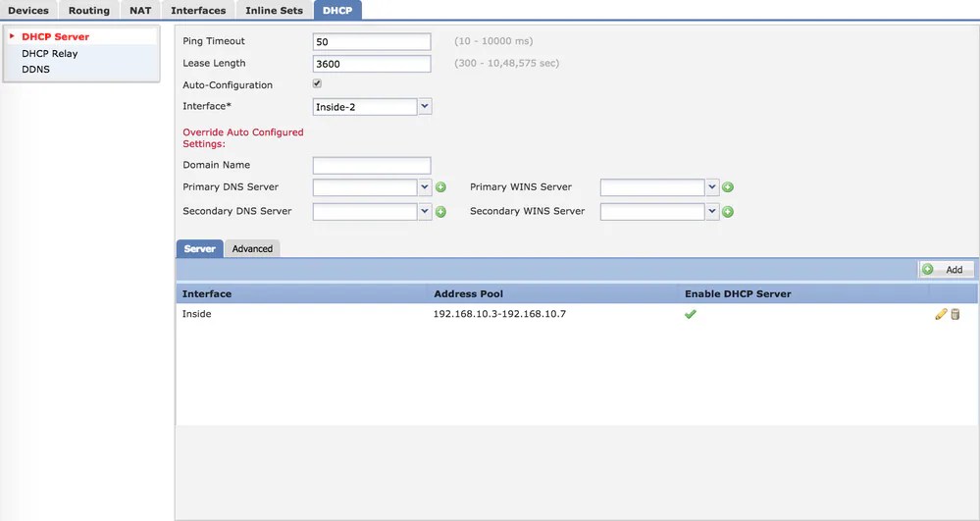Click the address pool 192.168.10.3-192.168.10.7
The height and width of the screenshot is (521, 980).
pos(499,314)
